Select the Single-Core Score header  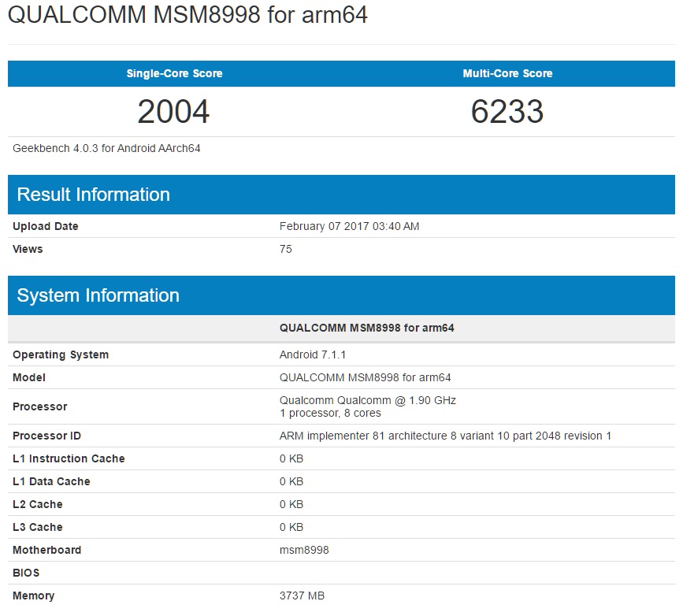click(x=173, y=73)
